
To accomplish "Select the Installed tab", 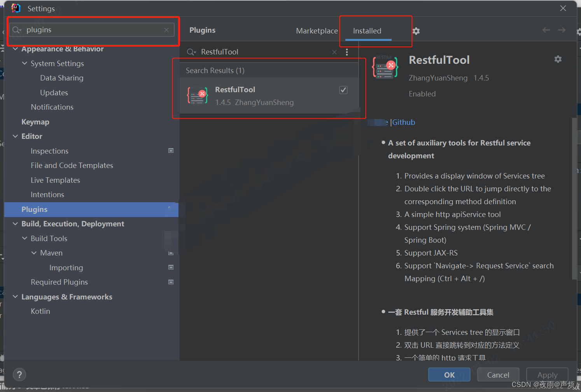I will [367, 31].
